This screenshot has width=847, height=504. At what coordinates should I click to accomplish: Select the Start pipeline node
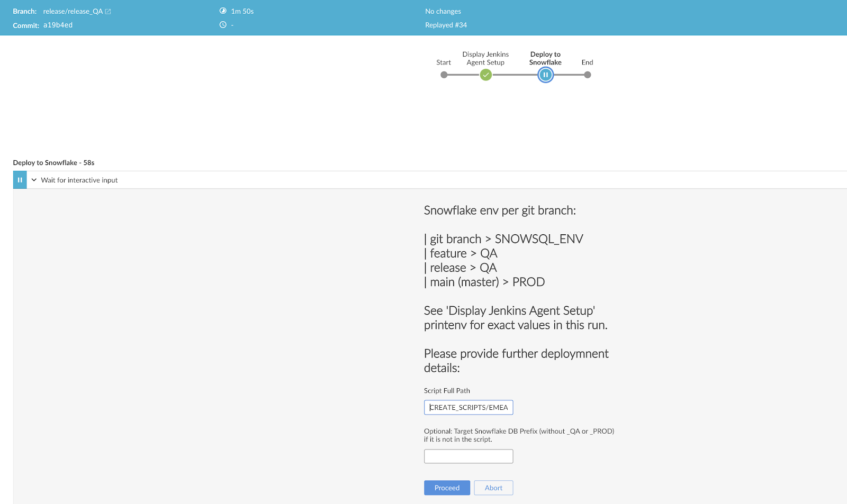tap(444, 75)
